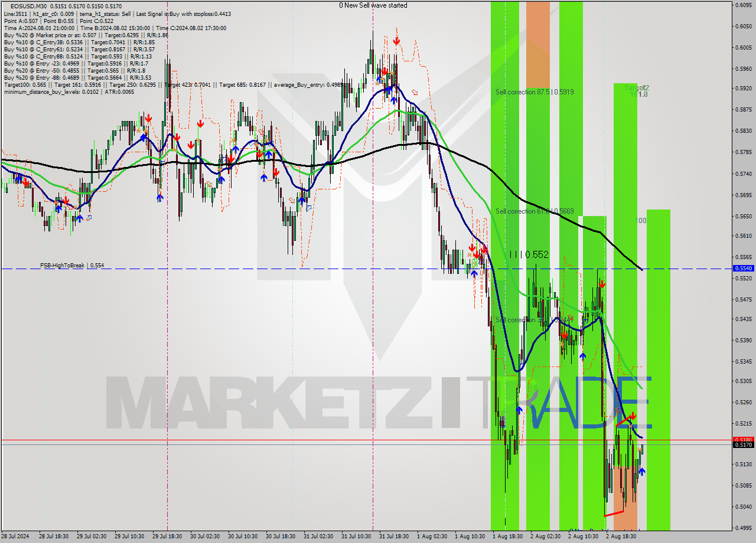
Task: Click the '28 Jul 18:30' time axis label
Action: (x=54, y=537)
